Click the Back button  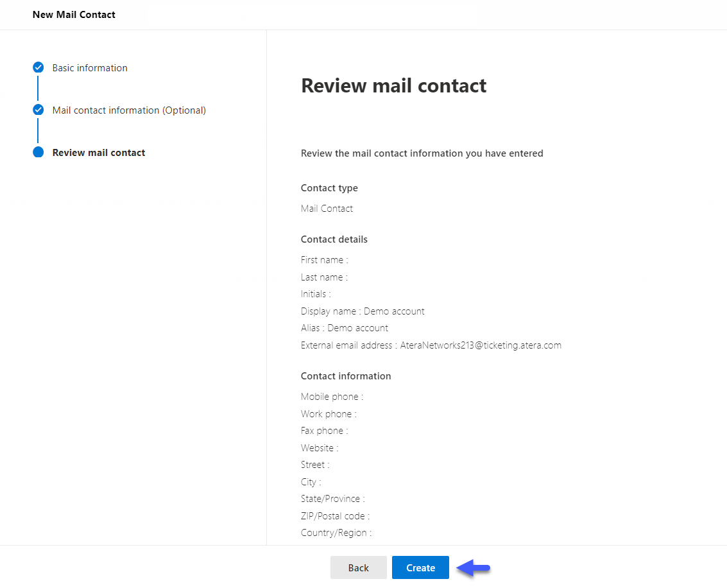[359, 567]
